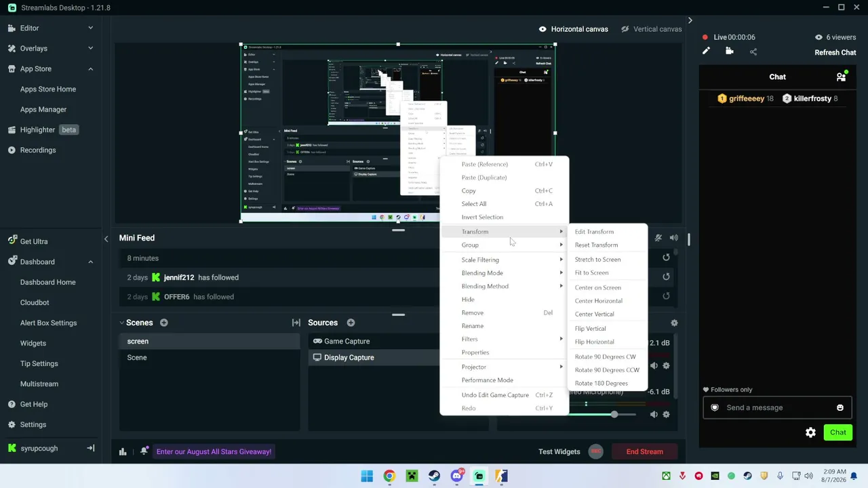Toggle Mini Feed crossed-out mute icon
The height and width of the screenshot is (488, 868).
coord(658,238)
